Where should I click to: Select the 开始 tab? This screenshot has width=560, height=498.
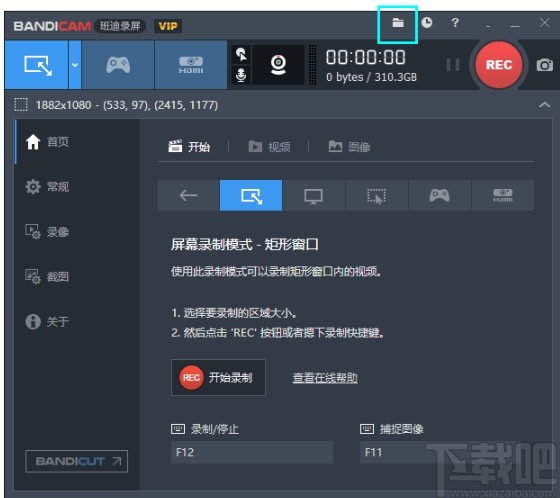coord(189,146)
